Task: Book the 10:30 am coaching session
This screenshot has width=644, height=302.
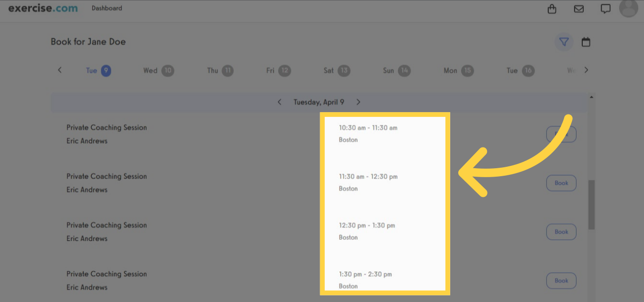Action: point(561,134)
